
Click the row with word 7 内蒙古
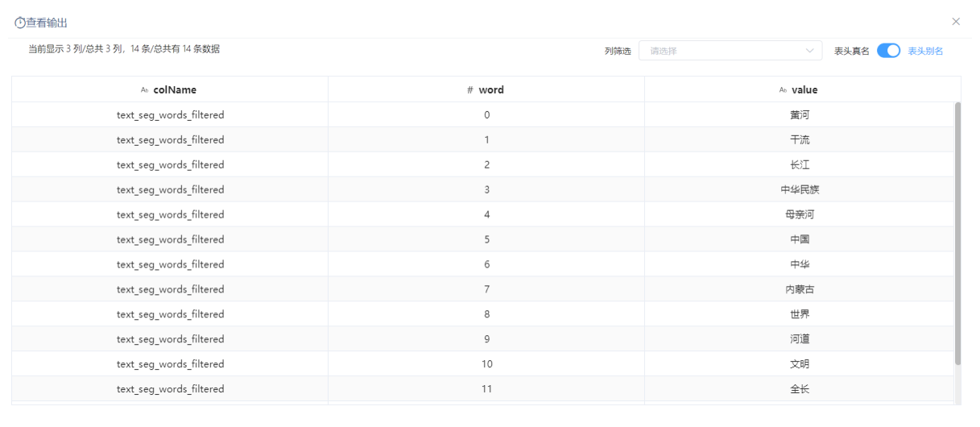click(x=483, y=289)
